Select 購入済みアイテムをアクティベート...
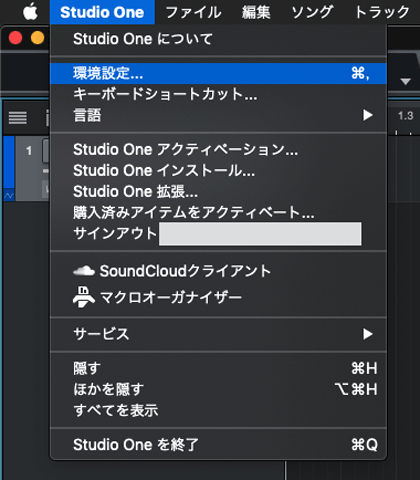 pyautogui.click(x=218, y=212)
